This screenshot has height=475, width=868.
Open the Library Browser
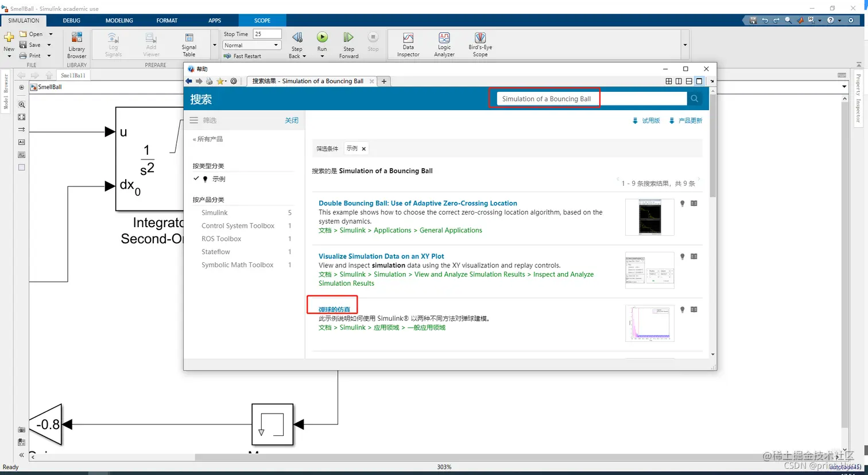tap(76, 45)
